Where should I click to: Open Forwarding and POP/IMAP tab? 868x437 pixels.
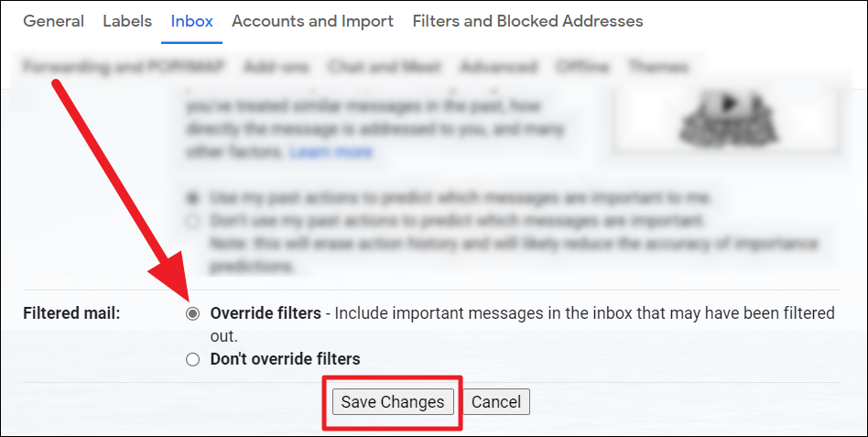coord(124,67)
